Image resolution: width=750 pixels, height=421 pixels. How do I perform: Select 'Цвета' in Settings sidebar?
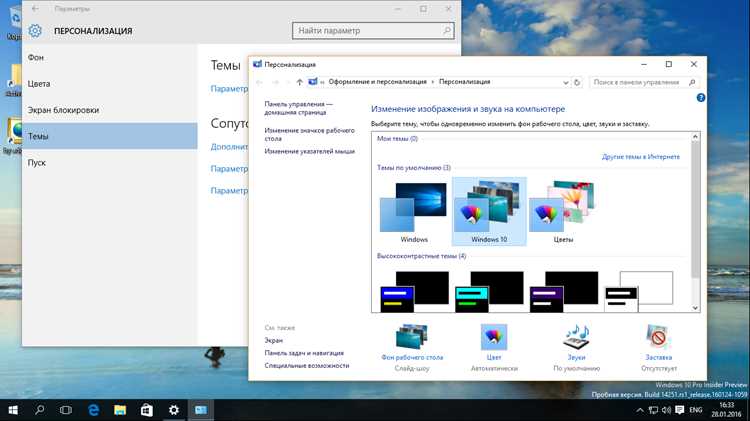(x=110, y=84)
